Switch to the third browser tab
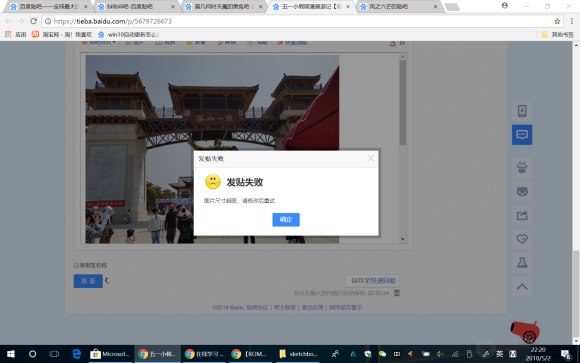 coord(222,7)
